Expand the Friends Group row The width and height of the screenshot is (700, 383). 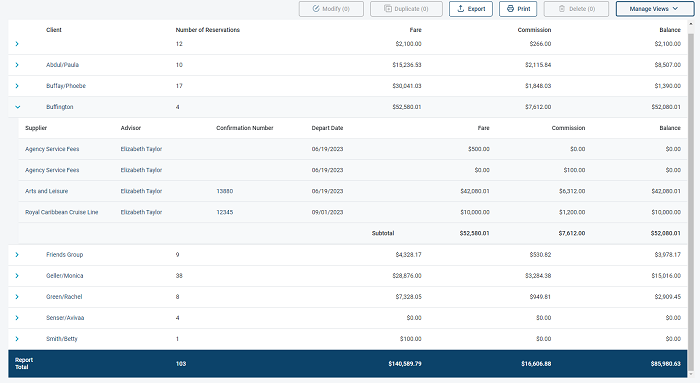coord(17,254)
